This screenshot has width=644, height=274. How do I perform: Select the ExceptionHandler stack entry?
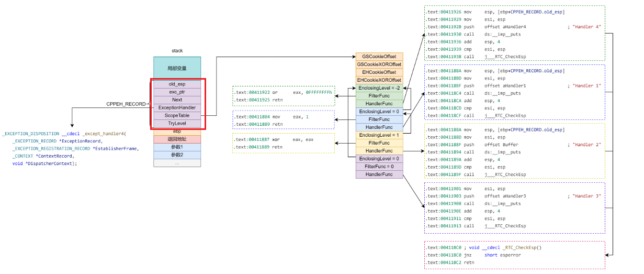click(x=177, y=107)
